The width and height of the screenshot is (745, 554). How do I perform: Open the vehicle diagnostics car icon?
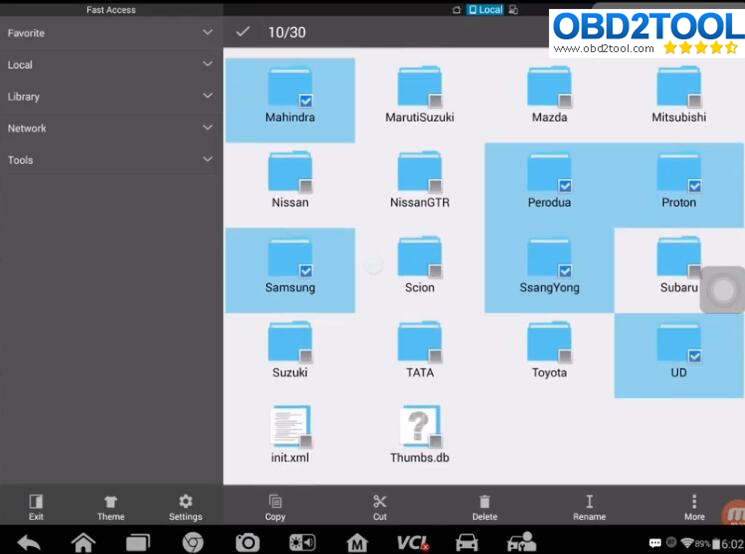(467, 542)
